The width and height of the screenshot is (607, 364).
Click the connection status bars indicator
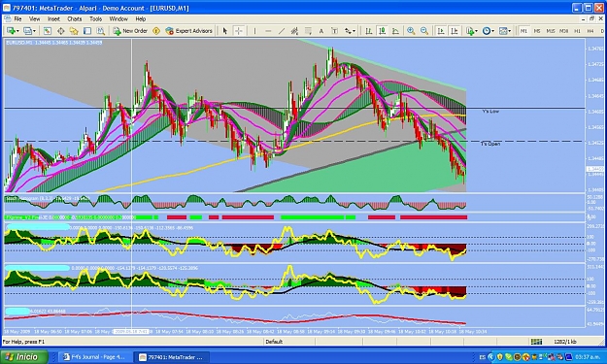click(536, 342)
